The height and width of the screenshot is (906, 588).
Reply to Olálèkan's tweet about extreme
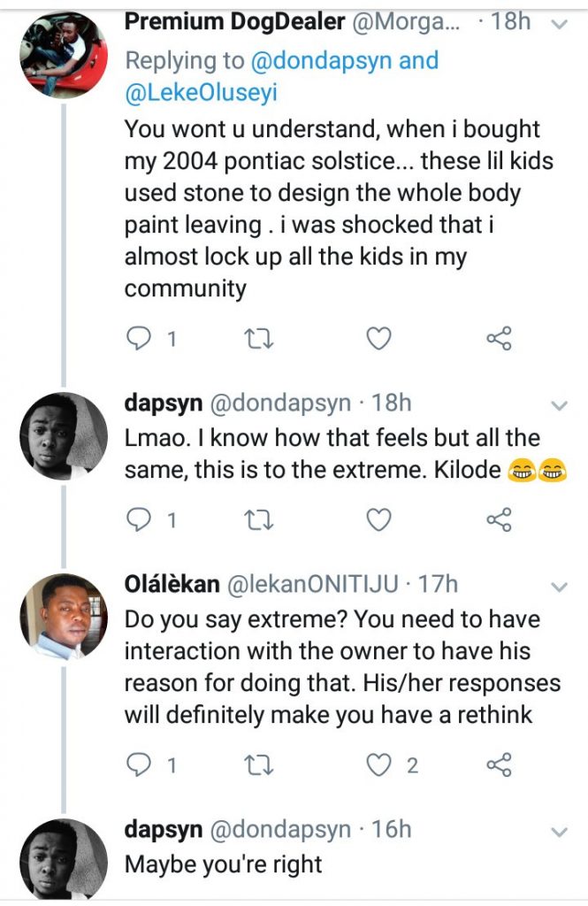(139, 765)
